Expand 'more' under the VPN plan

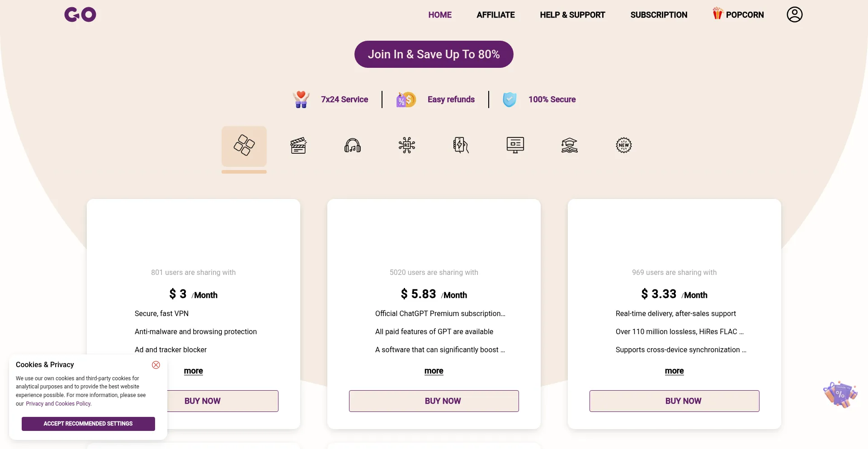193,371
